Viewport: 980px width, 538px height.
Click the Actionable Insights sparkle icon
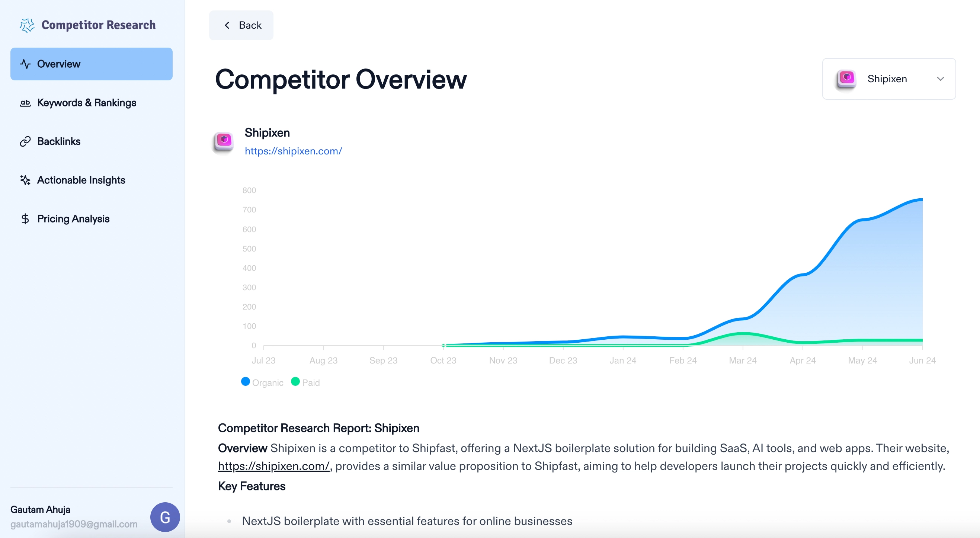pyautogui.click(x=25, y=180)
